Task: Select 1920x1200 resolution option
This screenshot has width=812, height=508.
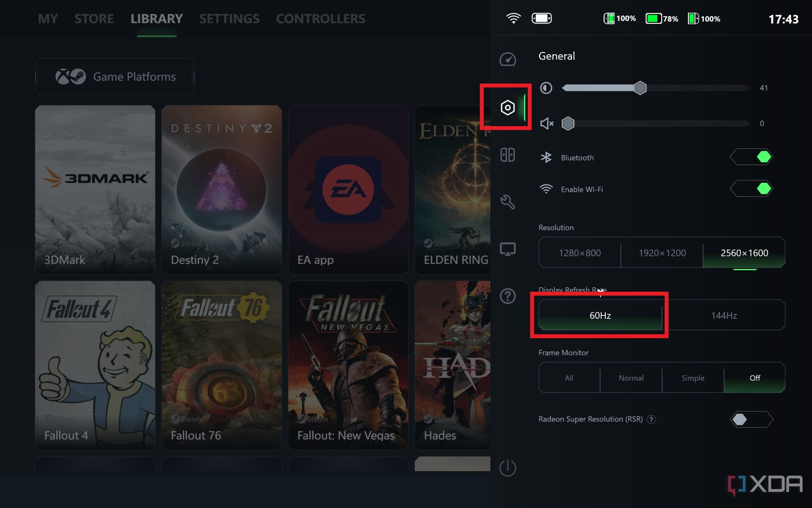Action: (x=660, y=253)
